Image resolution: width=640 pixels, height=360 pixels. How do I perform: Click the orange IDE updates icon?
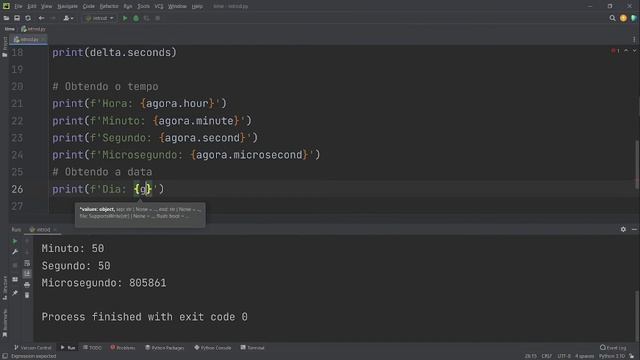[623, 18]
